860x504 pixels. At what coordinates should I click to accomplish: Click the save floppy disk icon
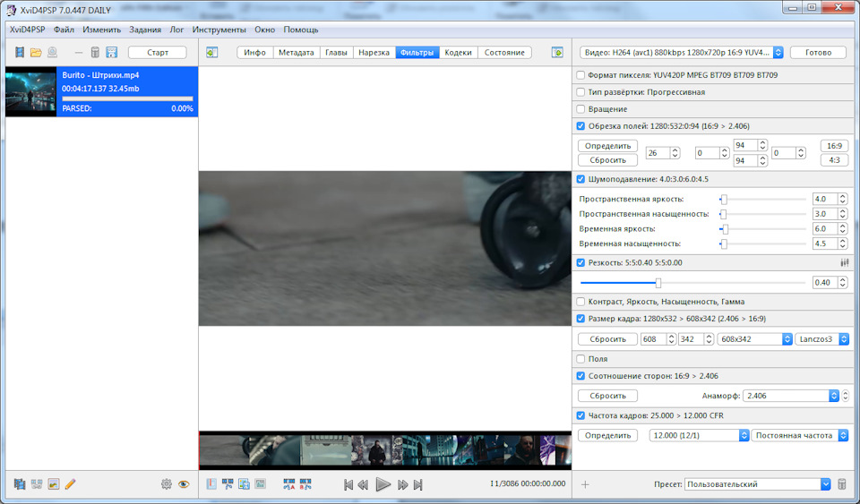pyautogui.click(x=112, y=53)
